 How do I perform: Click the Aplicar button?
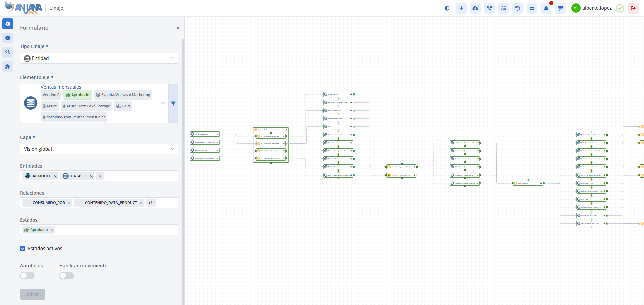pyautogui.click(x=33, y=294)
